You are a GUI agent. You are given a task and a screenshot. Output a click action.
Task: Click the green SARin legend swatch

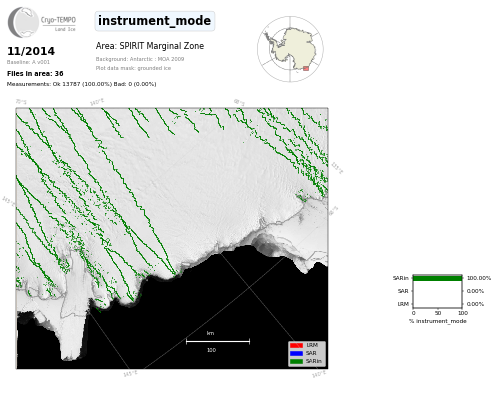(x=296, y=361)
